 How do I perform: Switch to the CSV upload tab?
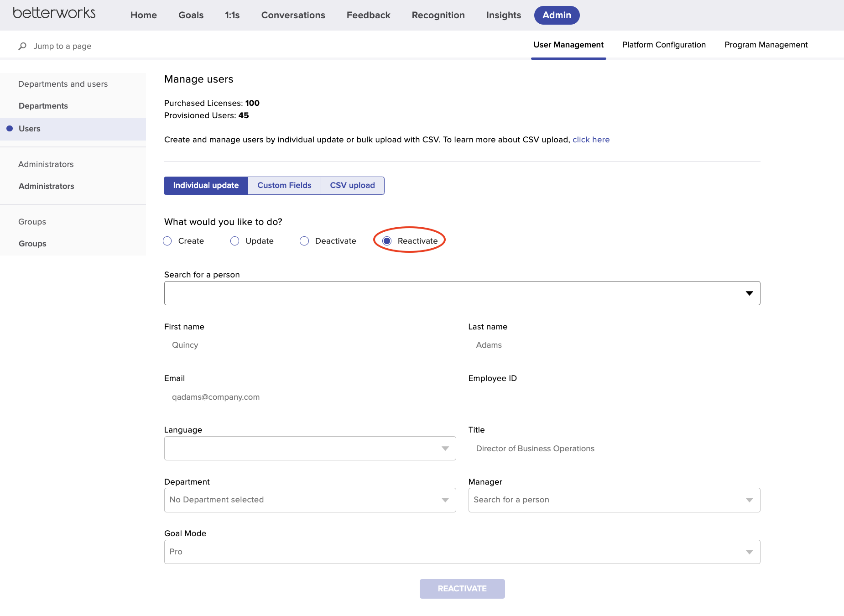[352, 185]
